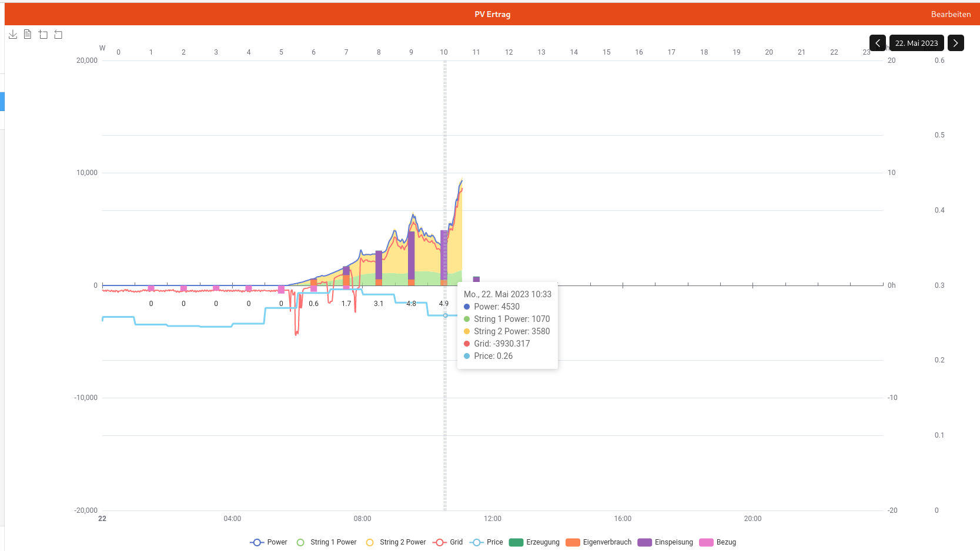Click the orange Eigenverbrauch legend swatch
The image size is (980, 551).
[573, 542]
